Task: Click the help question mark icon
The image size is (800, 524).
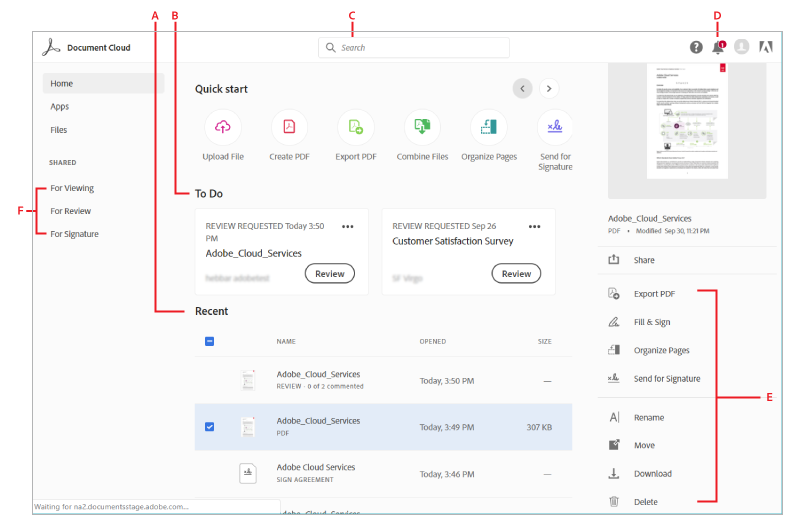Action: [696, 47]
